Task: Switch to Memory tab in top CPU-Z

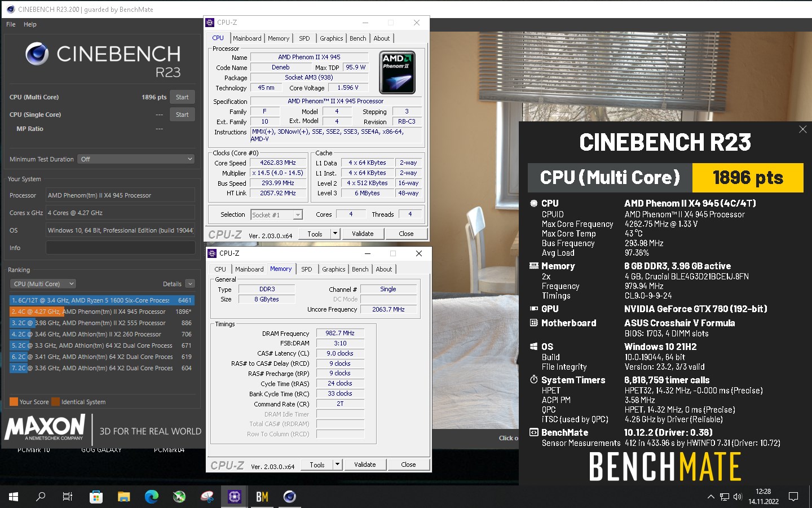Action: [x=279, y=38]
